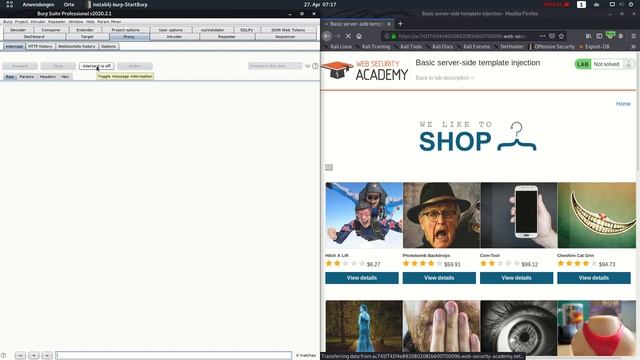
Task: Switch to the WebSockets history tab
Action: (x=77, y=47)
